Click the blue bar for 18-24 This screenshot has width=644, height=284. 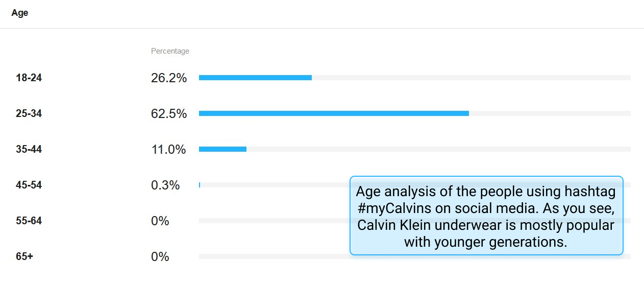point(255,78)
